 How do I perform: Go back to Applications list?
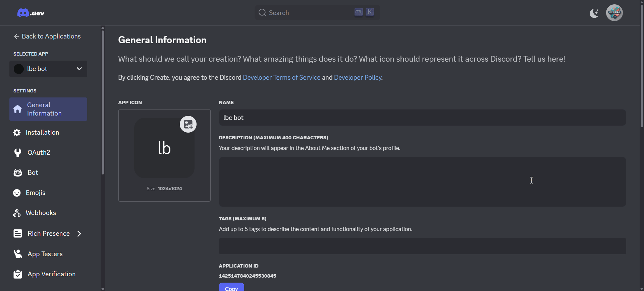47,37
